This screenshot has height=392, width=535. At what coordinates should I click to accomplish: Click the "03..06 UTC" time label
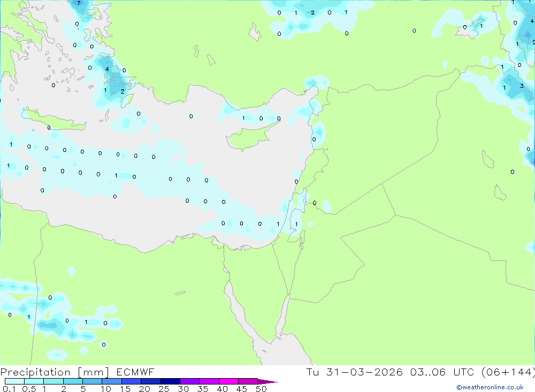click(444, 372)
